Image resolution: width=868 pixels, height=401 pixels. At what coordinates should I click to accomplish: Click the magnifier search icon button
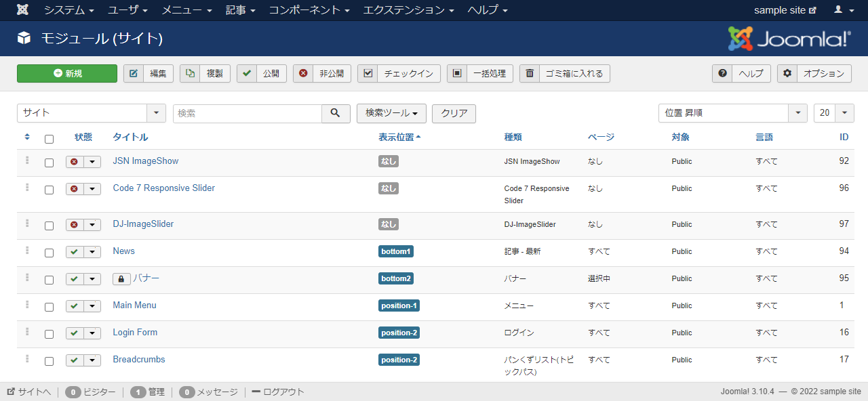pyautogui.click(x=336, y=113)
